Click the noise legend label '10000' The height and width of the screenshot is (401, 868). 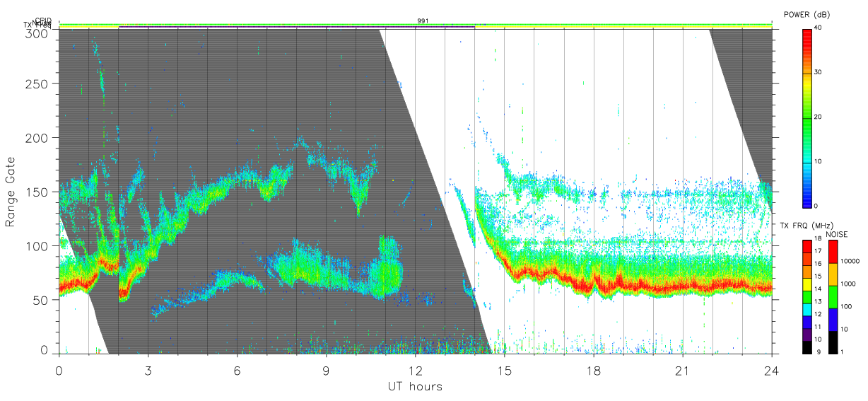tap(850, 262)
